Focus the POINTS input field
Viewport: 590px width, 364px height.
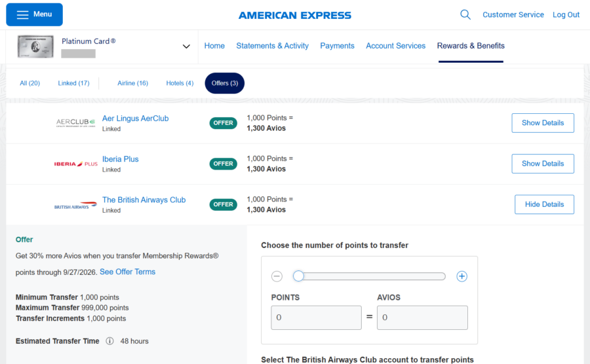click(x=316, y=318)
